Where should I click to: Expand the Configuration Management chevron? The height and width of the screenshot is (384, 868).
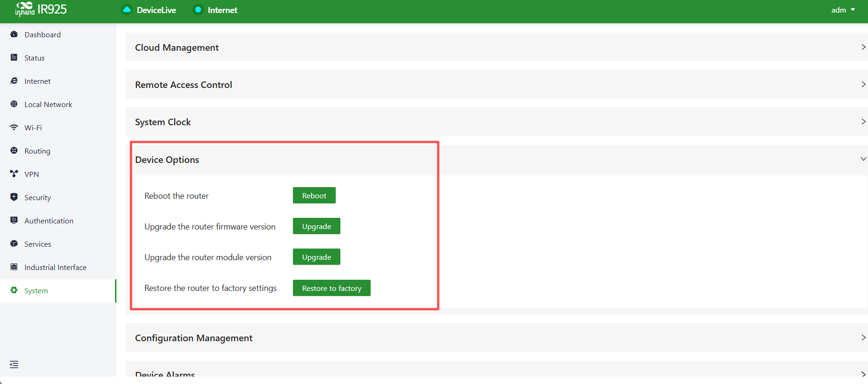pos(863,337)
